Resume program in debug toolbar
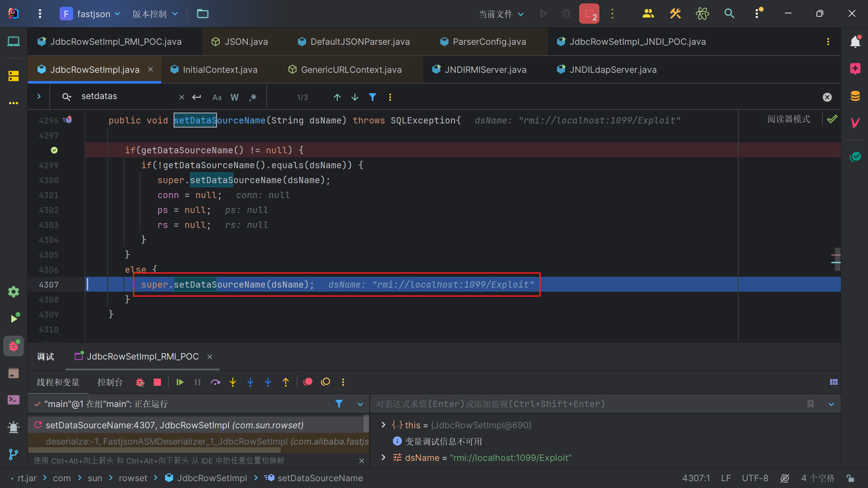Image resolution: width=868 pixels, height=488 pixels. 180,382
